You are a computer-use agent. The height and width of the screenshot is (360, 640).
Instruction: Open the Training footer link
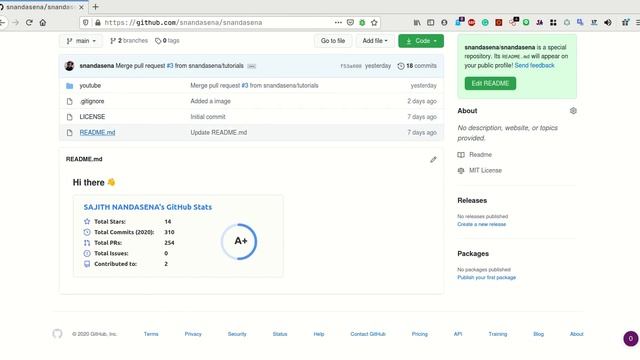498,334
